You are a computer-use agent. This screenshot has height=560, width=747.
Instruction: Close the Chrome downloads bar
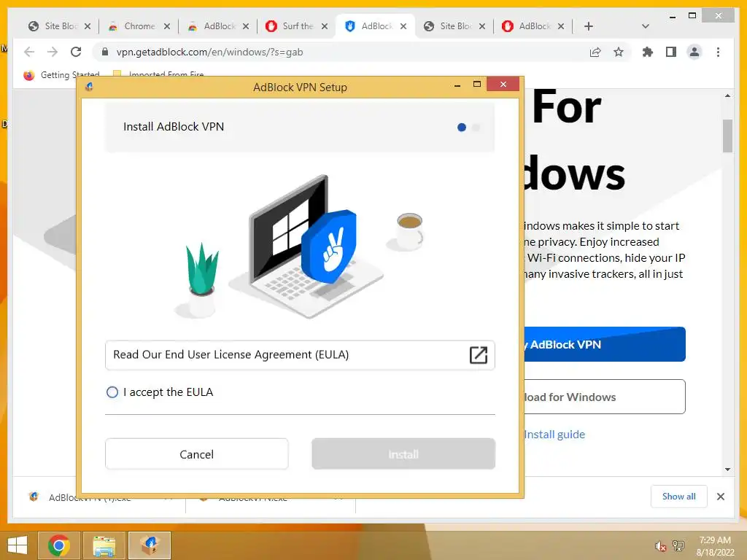coord(720,497)
